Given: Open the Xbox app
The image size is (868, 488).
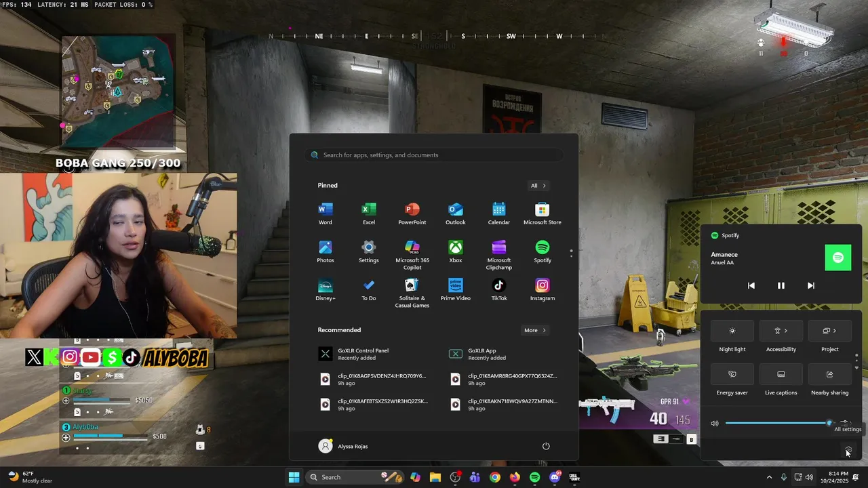Looking at the screenshot, I should tap(456, 251).
